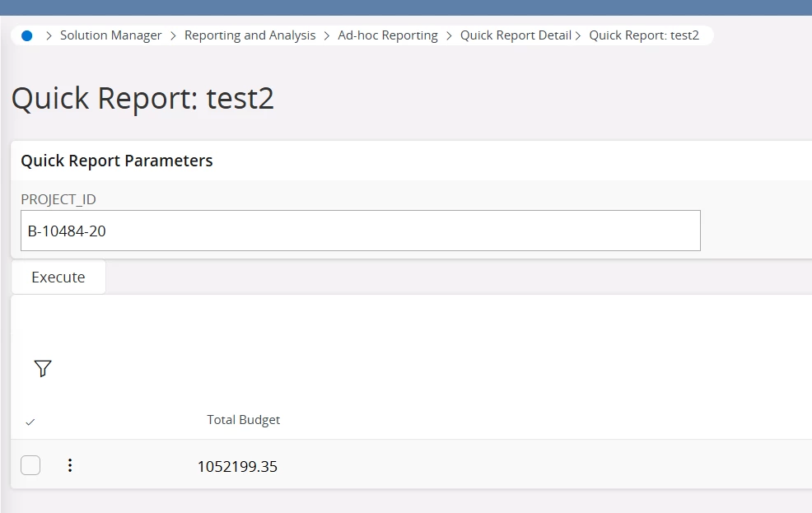The image size is (812, 513).
Task: Sort by the Total Budget column header
Action: 243,420
